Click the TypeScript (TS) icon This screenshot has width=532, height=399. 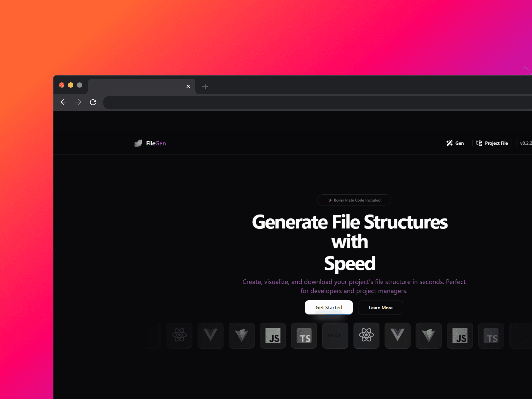coord(304,336)
